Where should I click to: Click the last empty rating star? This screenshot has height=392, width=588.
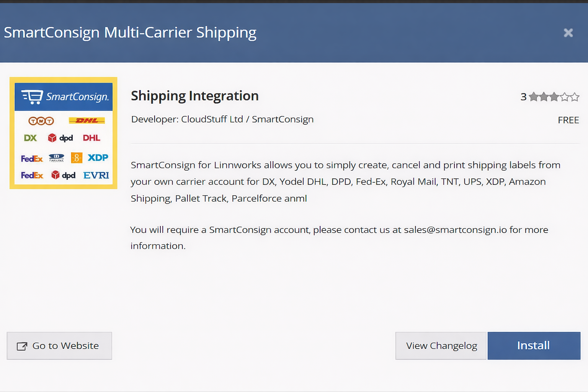pos(575,97)
